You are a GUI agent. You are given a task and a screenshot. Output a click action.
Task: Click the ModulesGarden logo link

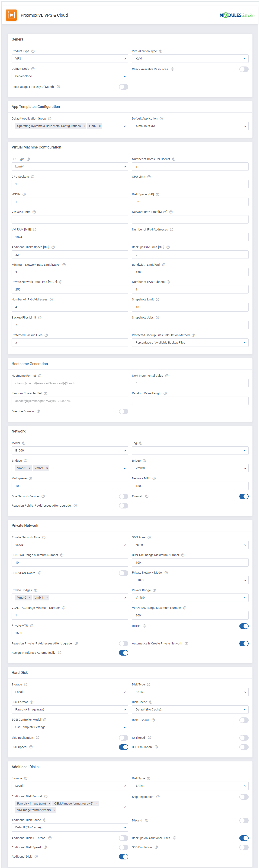tap(237, 15)
